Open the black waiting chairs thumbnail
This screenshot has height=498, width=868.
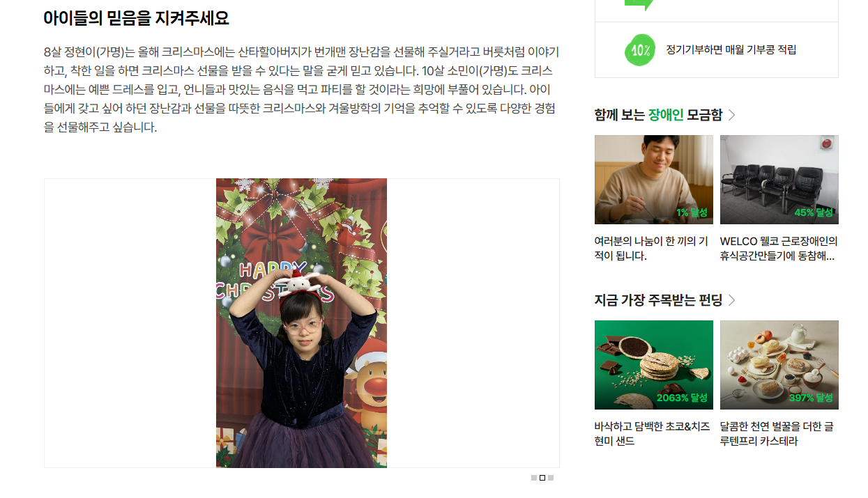point(779,180)
